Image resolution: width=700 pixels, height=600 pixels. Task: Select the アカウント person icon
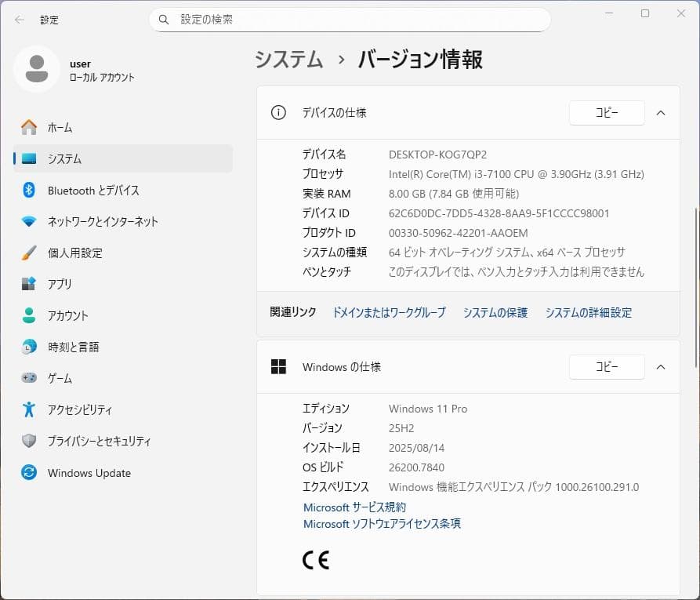coord(30,315)
